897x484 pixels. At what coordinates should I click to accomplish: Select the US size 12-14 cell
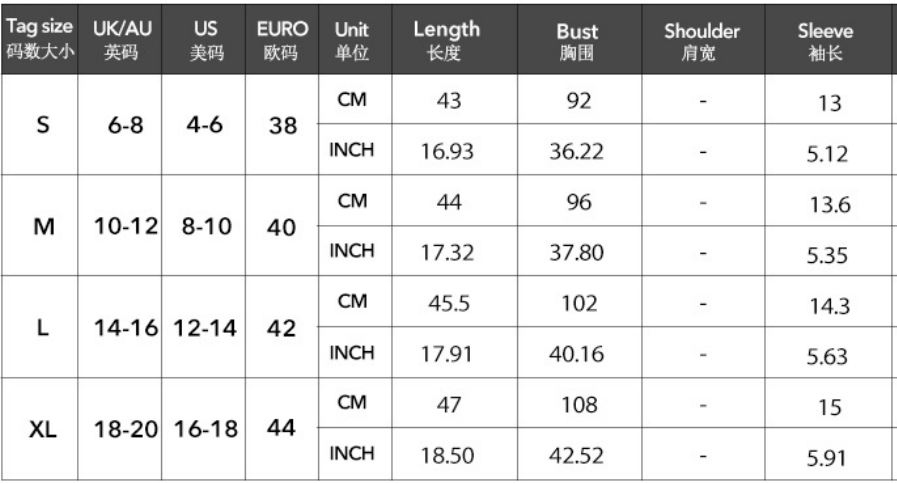(x=204, y=327)
